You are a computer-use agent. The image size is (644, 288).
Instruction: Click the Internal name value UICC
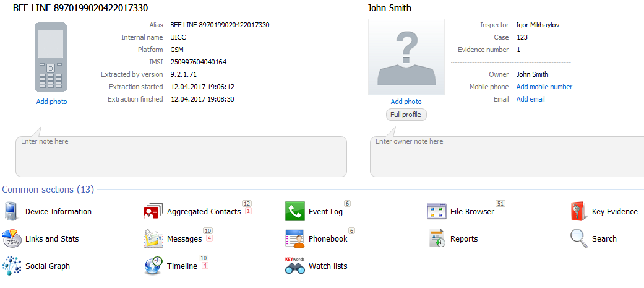tap(178, 37)
